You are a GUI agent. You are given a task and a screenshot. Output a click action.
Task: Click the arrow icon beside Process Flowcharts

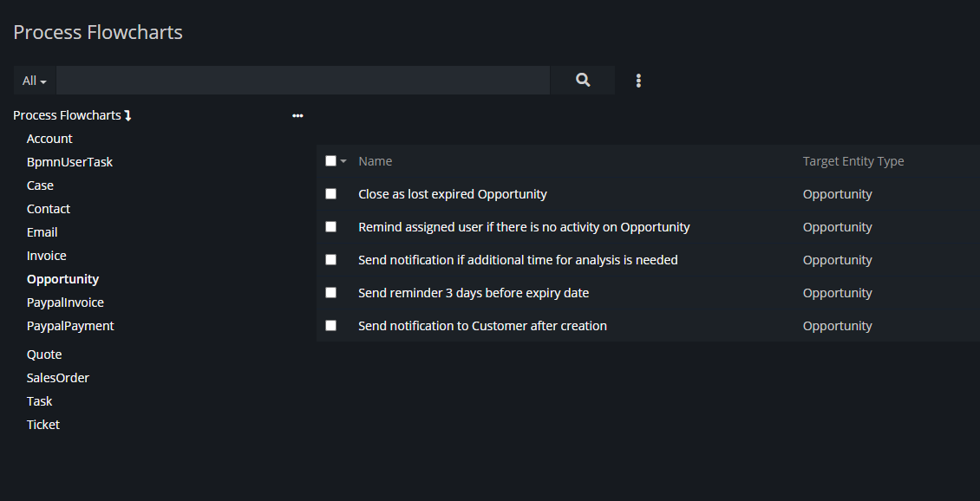click(x=127, y=115)
